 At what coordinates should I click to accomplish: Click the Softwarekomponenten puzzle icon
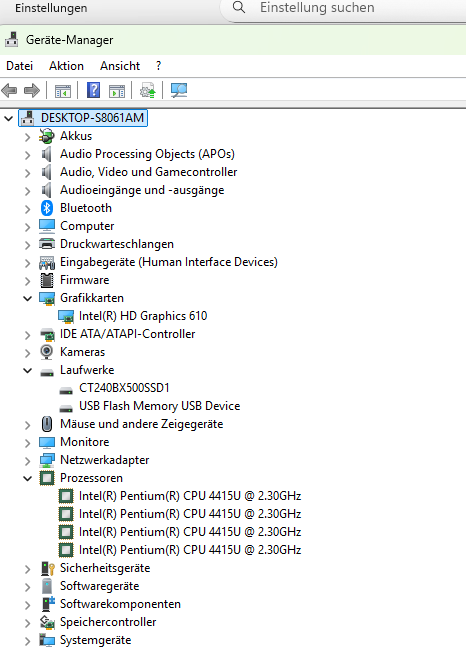pos(48,604)
